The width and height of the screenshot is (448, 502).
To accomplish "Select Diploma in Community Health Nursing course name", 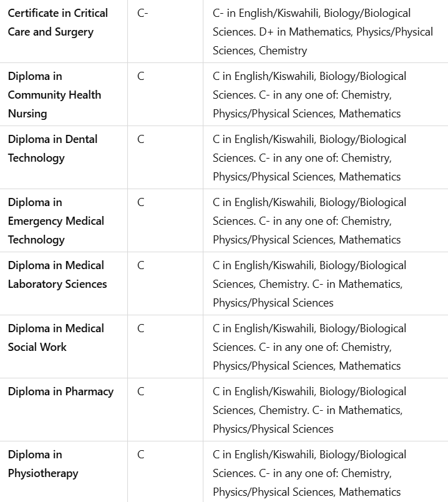I will pyautogui.click(x=54, y=95).
